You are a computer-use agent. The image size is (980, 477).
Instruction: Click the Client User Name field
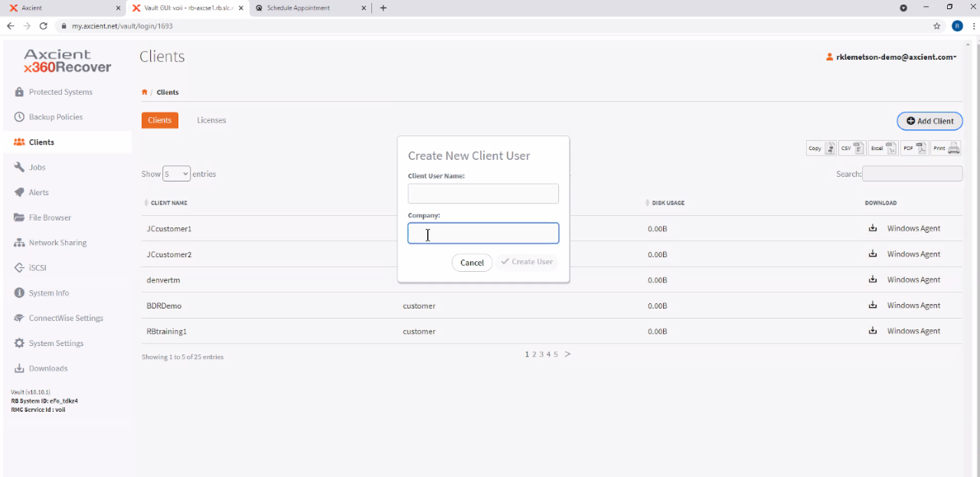pyautogui.click(x=483, y=194)
